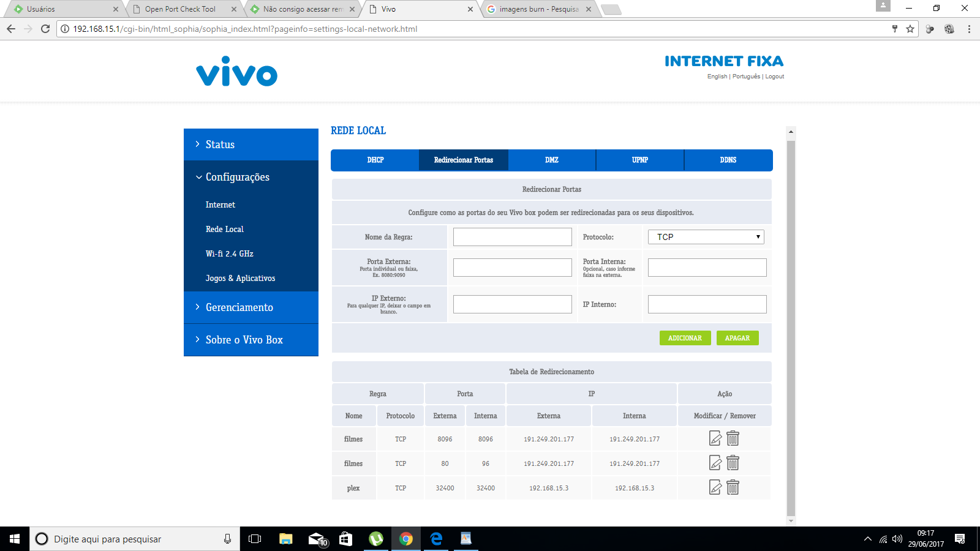
Task: Close the Open Port Check Tool tab
Action: coord(234,9)
